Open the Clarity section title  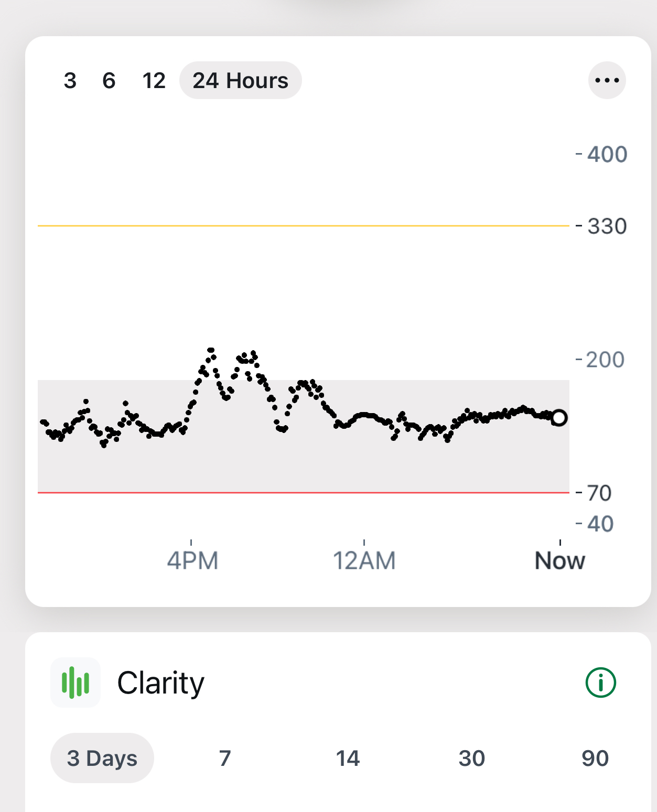pyautogui.click(x=160, y=683)
